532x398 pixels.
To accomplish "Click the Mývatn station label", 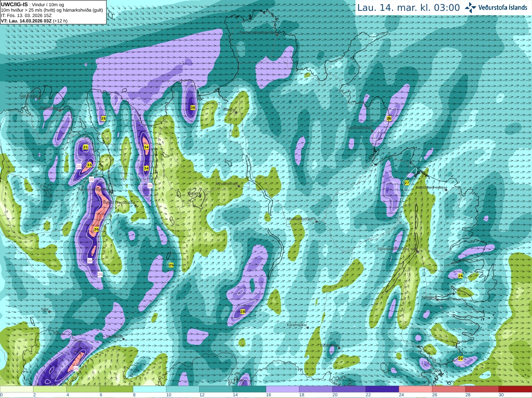I will pyautogui.click(x=194, y=193).
